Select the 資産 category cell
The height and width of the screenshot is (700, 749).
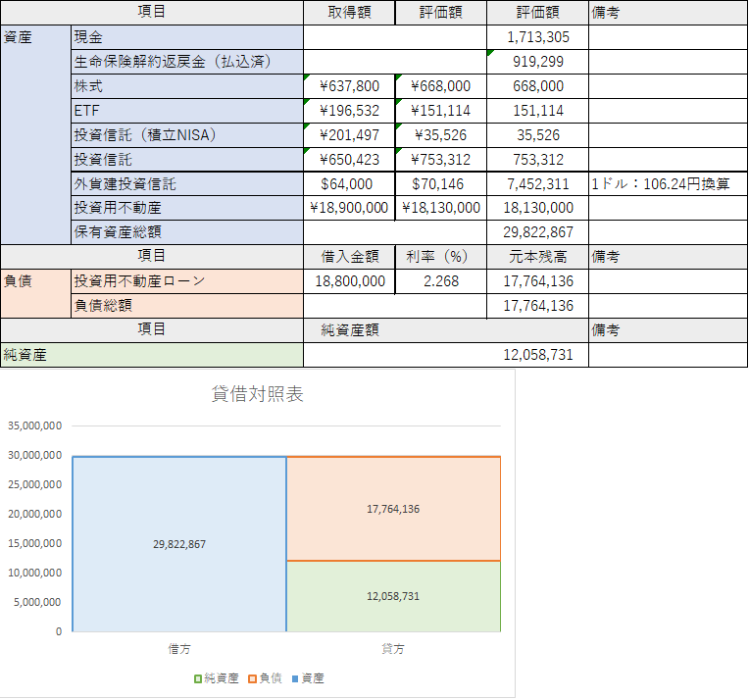[x=36, y=134]
